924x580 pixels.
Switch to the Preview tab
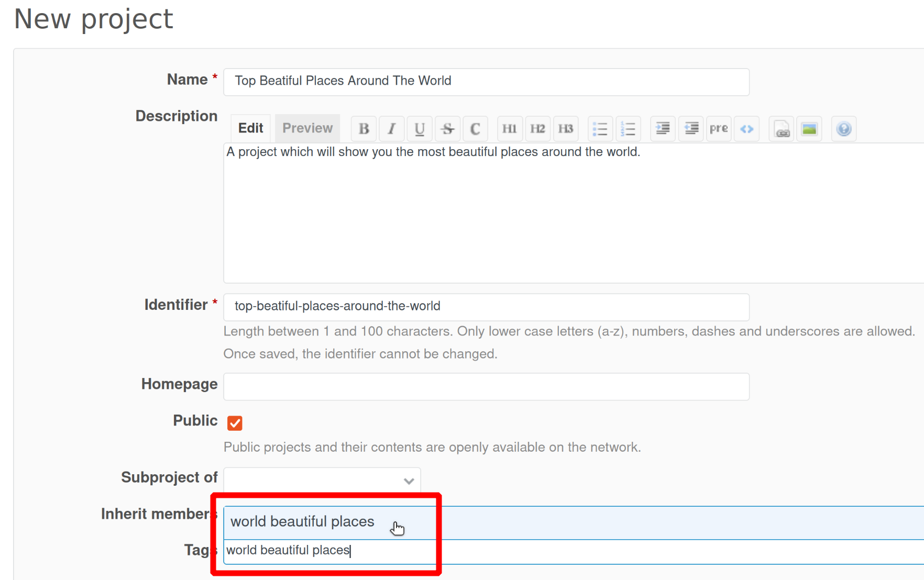tap(307, 128)
